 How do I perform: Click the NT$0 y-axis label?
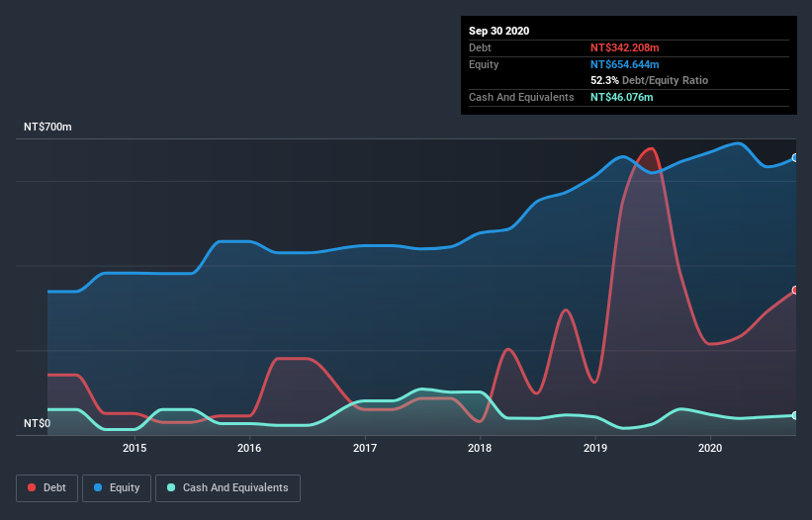[38, 423]
